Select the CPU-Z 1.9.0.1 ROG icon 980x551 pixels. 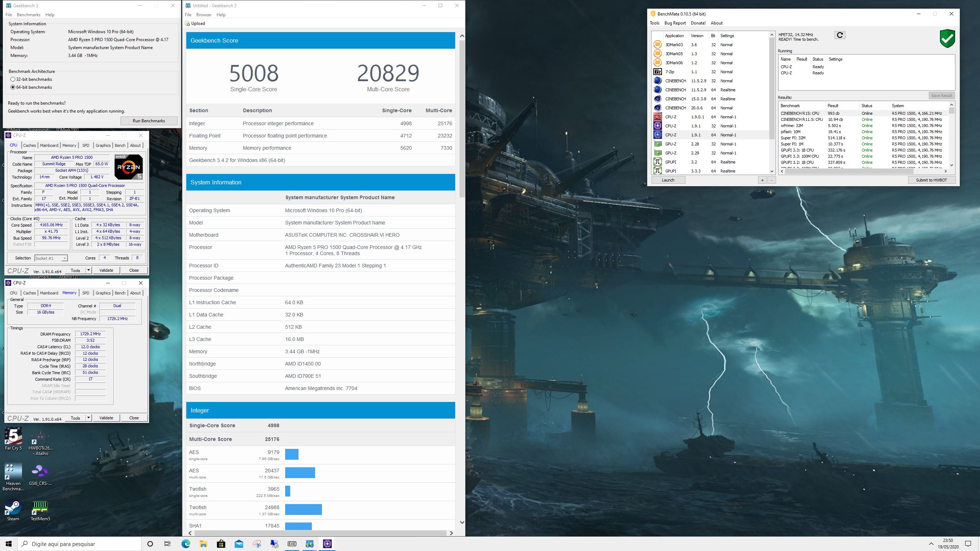pos(657,117)
